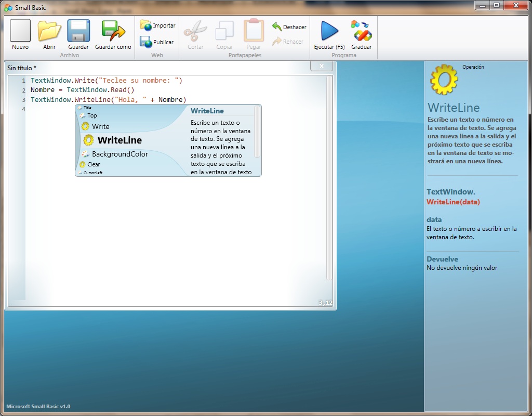
Task: Redo with the Rehacer arrow
Action: point(277,42)
